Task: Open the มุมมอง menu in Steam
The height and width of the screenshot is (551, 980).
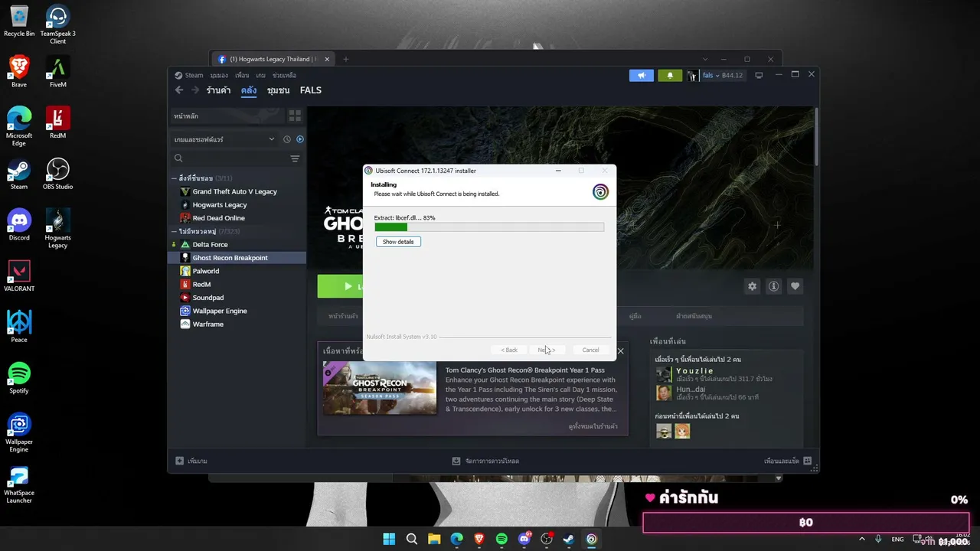Action: pos(219,75)
